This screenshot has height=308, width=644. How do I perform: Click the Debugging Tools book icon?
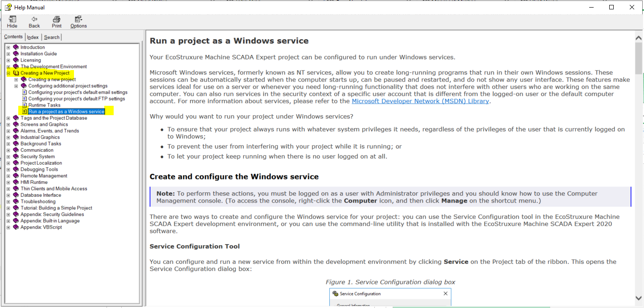tap(16, 170)
